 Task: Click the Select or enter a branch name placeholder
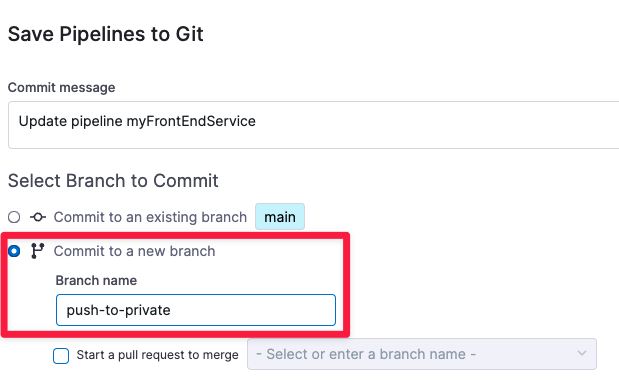[366, 354]
